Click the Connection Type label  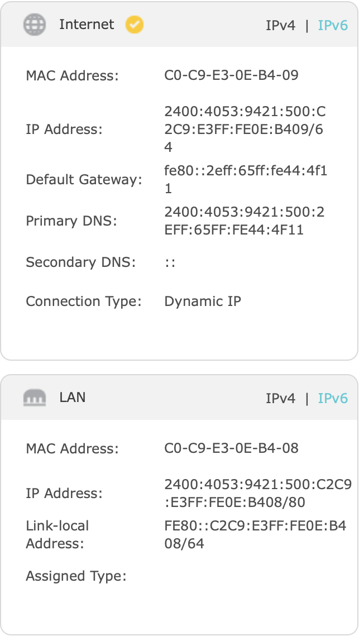click(x=83, y=302)
